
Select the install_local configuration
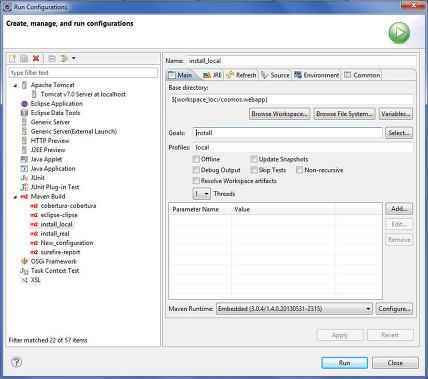tap(56, 224)
